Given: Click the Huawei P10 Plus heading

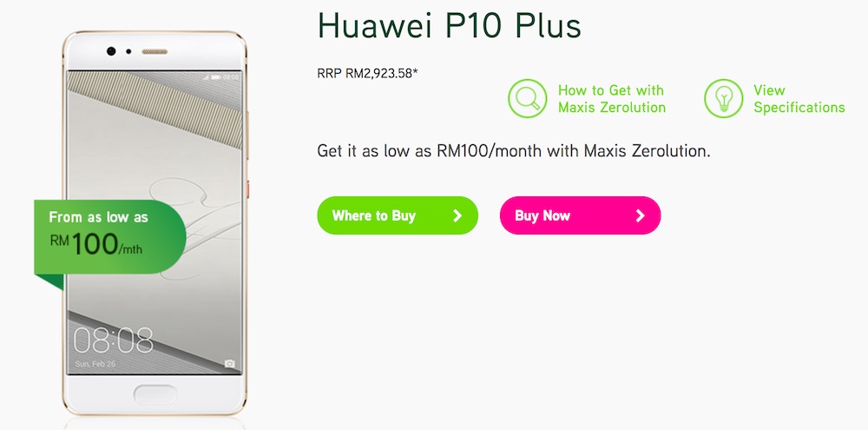Looking at the screenshot, I should coord(449,25).
